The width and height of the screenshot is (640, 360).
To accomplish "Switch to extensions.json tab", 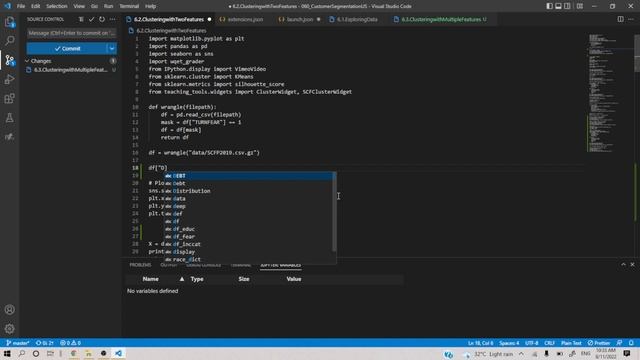I will (x=245, y=19).
